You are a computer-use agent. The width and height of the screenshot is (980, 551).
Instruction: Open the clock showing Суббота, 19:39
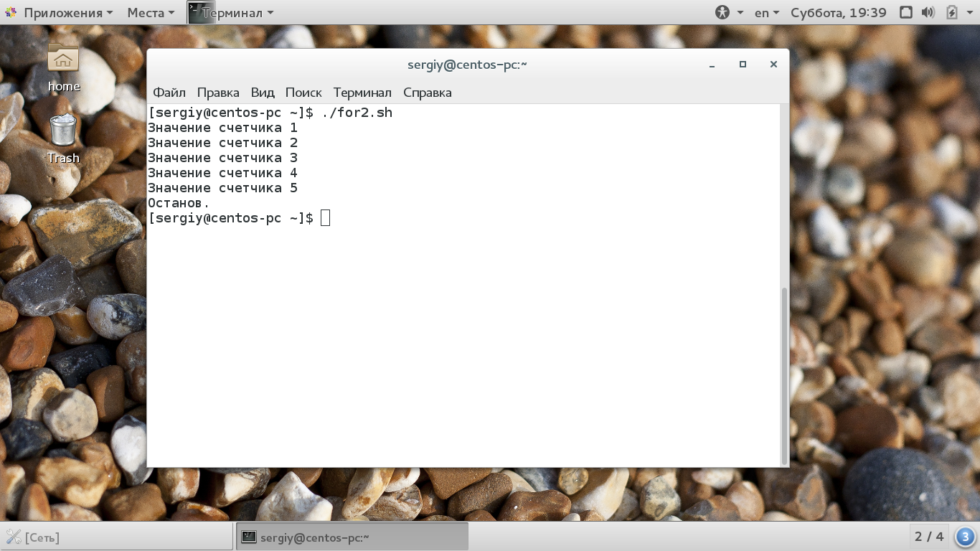(x=839, y=12)
